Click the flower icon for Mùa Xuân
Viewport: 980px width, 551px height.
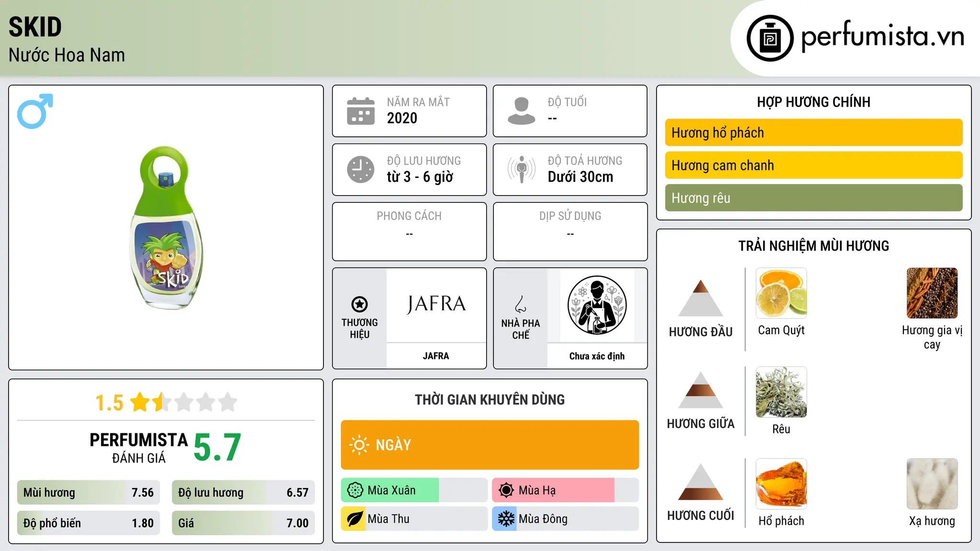(x=355, y=490)
